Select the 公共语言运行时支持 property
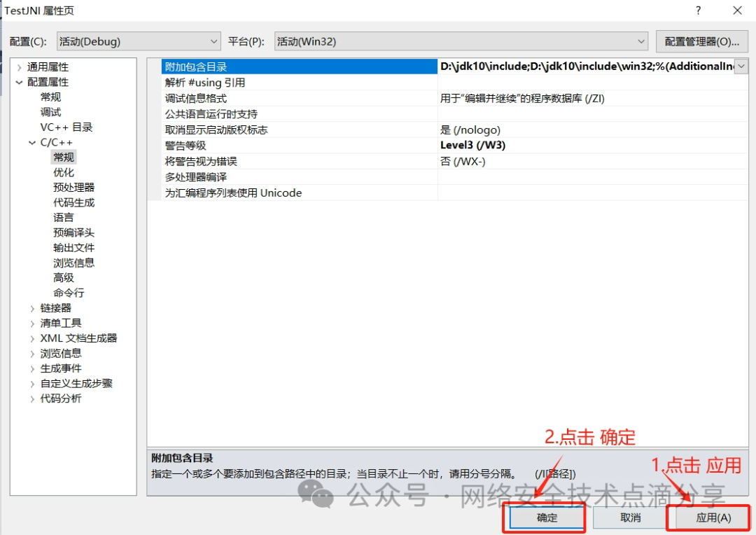Image resolution: width=756 pixels, height=535 pixels. (x=300, y=114)
